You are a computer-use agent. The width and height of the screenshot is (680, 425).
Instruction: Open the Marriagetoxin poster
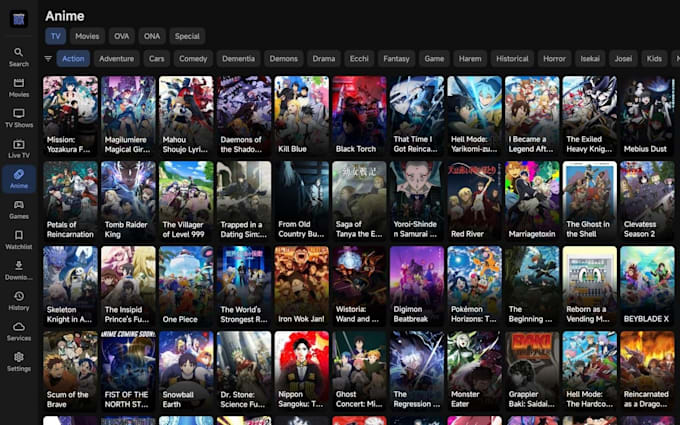(532, 201)
